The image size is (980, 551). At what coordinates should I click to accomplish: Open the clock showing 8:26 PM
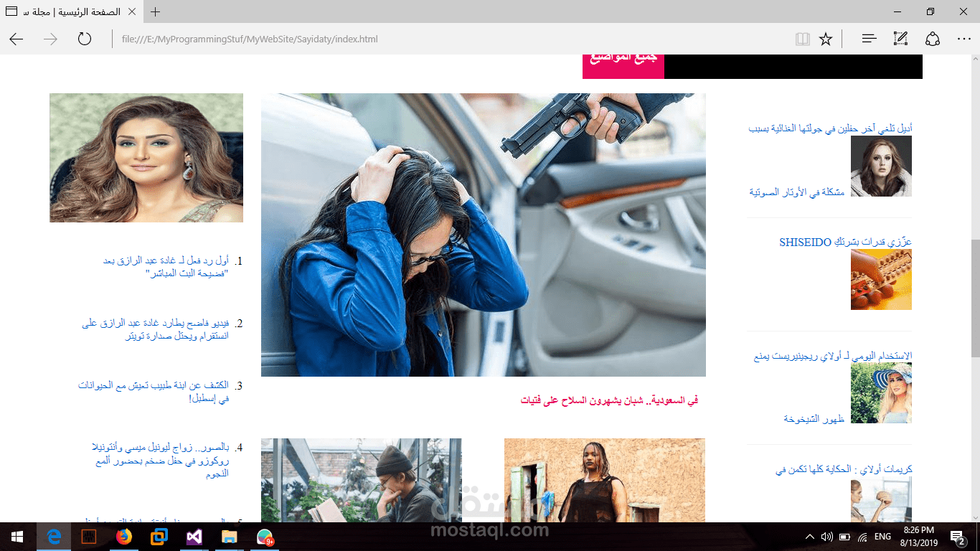[x=919, y=537]
